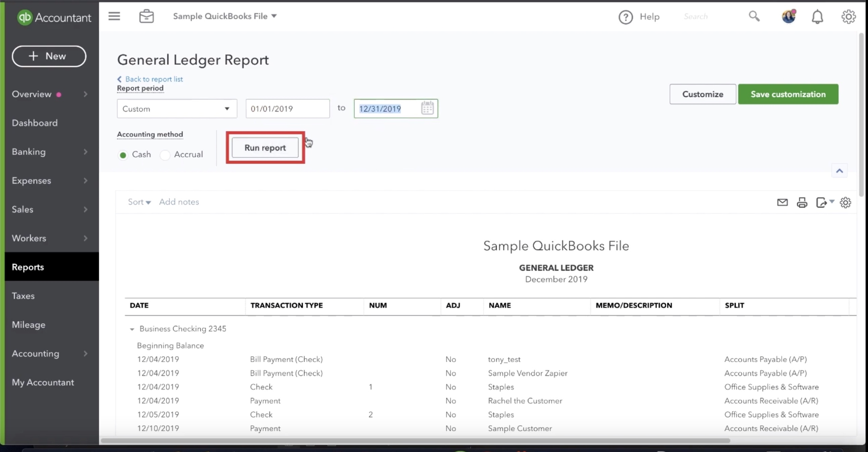Click the TRANSACTION TYPE column header
Screen dimensions: 868x452
pyautogui.click(x=287, y=305)
